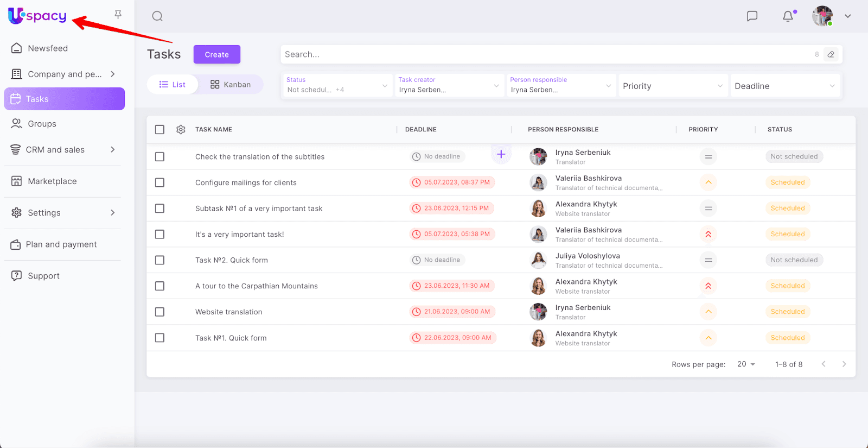Open table column settings gear
The height and width of the screenshot is (448, 868).
(x=181, y=129)
